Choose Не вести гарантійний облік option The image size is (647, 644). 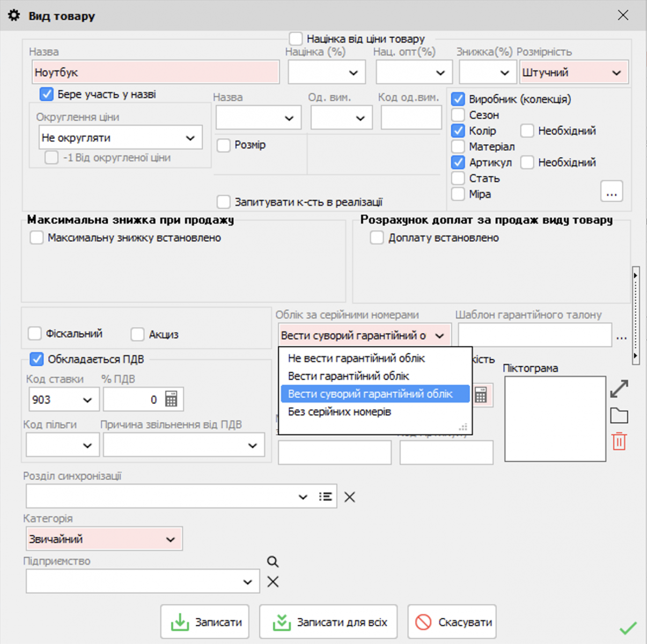356,358
